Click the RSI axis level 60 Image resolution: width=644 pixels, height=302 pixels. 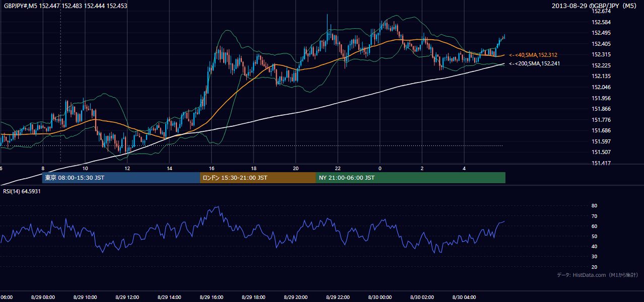point(594,226)
